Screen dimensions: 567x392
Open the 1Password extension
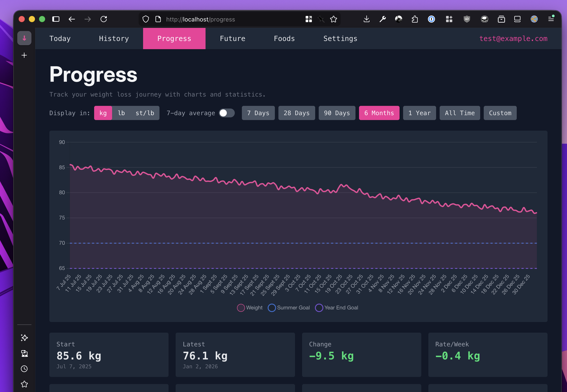tap(431, 19)
